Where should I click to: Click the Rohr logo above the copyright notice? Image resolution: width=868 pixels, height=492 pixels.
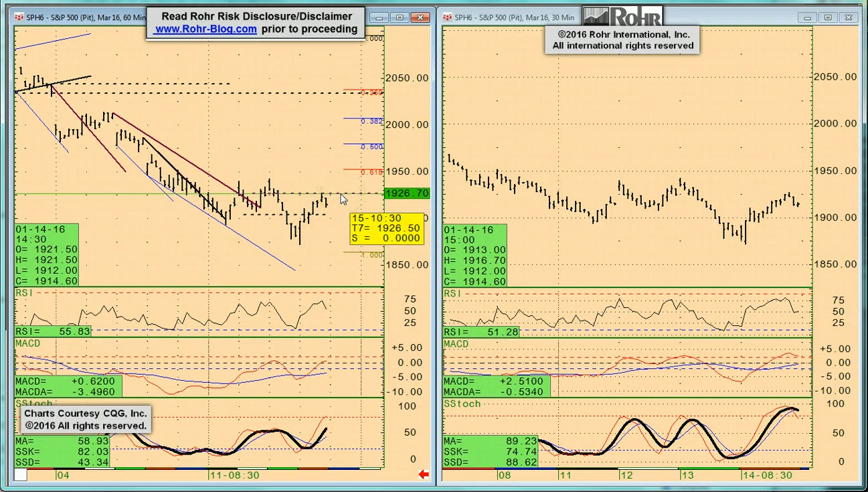(x=622, y=16)
